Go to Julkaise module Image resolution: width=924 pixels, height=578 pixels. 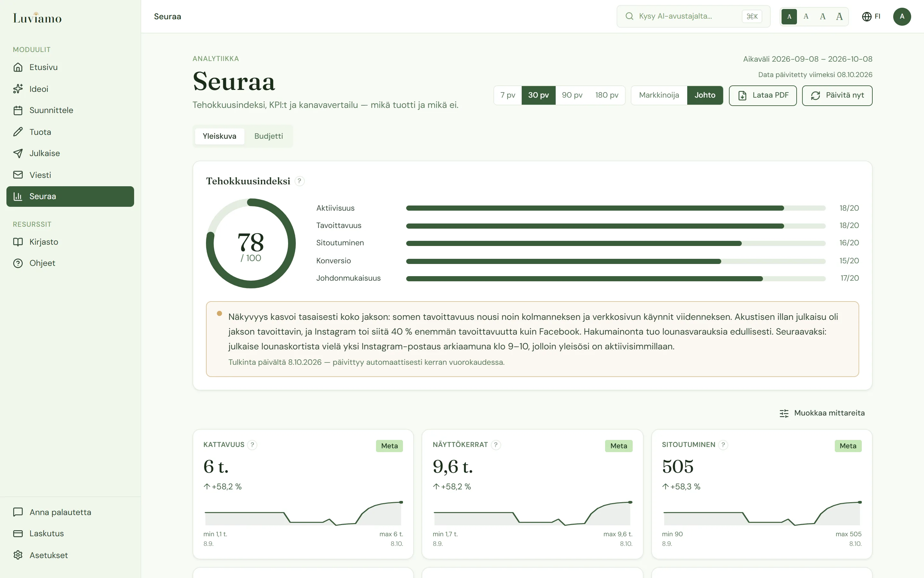[70, 153]
